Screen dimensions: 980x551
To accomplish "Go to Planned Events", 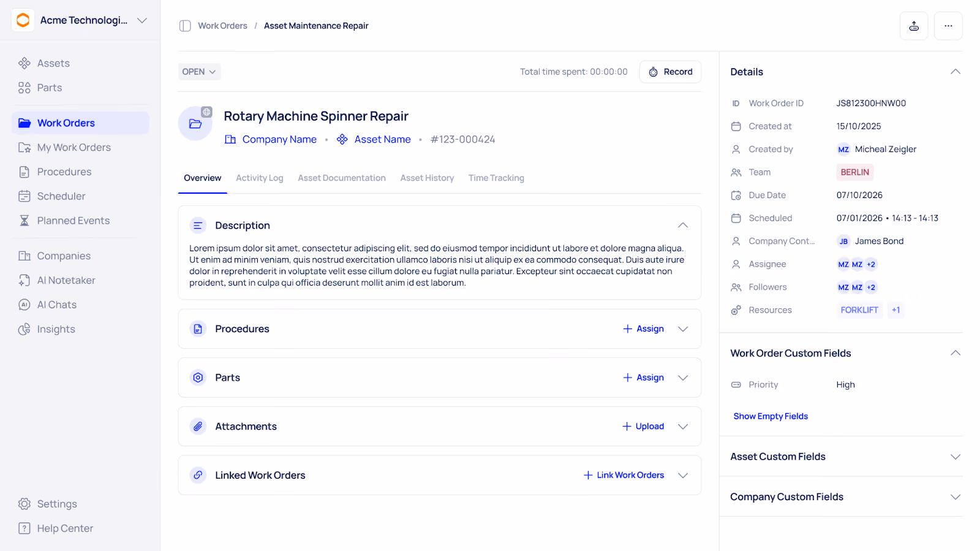I will coord(80,221).
